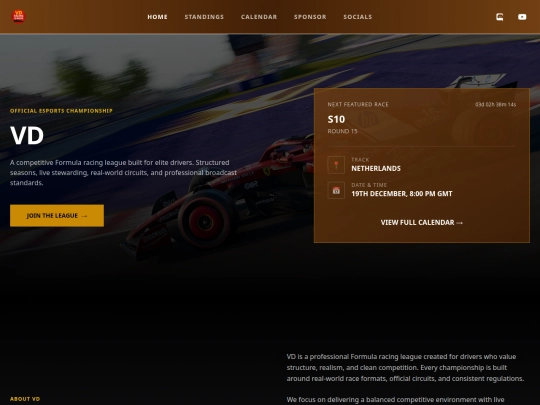The width and height of the screenshot is (540, 405).
Task: Click the VD league logo in header
Action: 19,17
